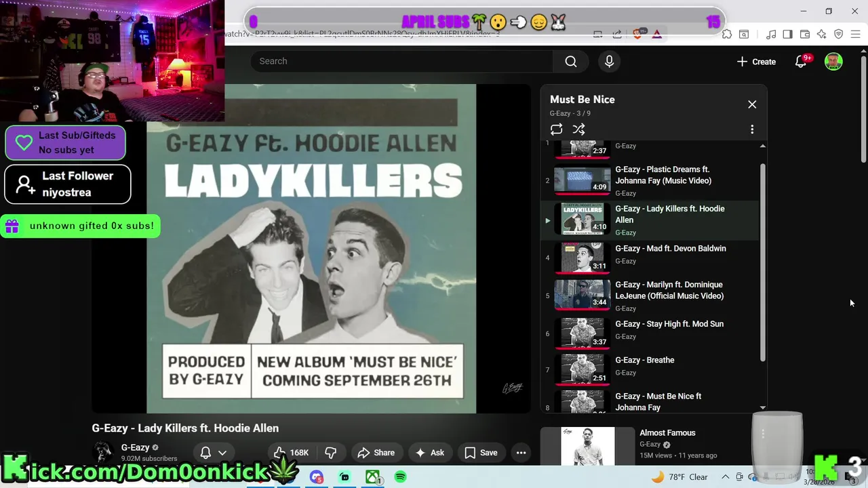Open the Must Be Nice playlist title
Screen dimensions: 868x488
pos(583,100)
